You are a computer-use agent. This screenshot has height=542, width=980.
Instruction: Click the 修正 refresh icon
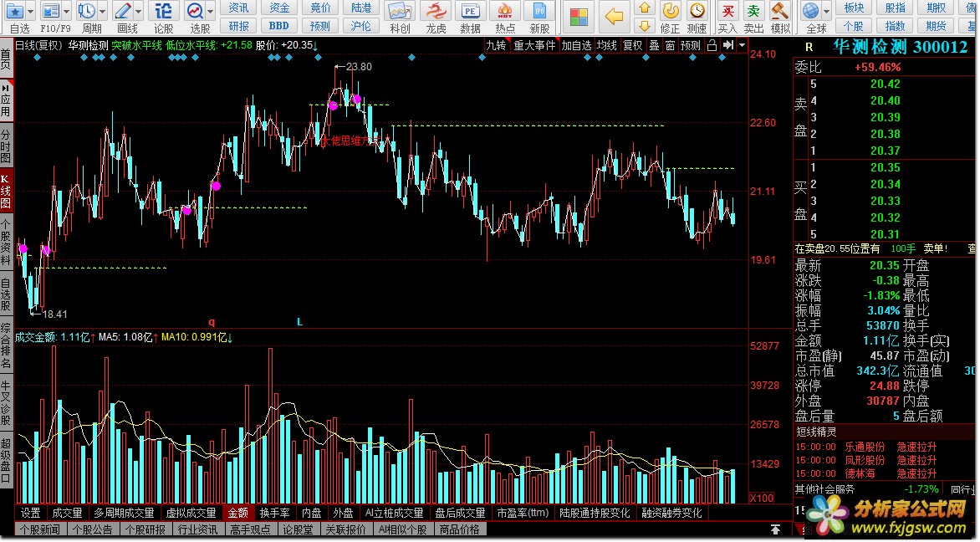(x=670, y=11)
